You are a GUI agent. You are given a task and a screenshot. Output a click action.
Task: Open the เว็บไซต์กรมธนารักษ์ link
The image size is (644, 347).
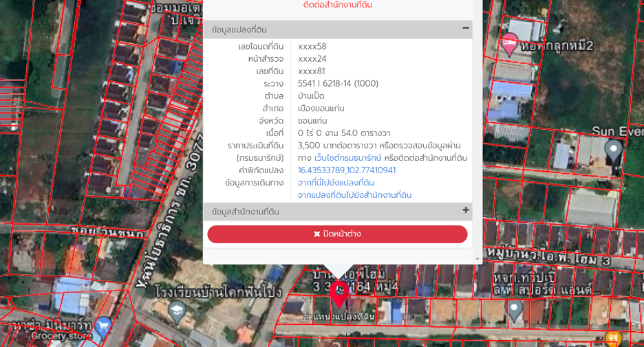click(347, 158)
